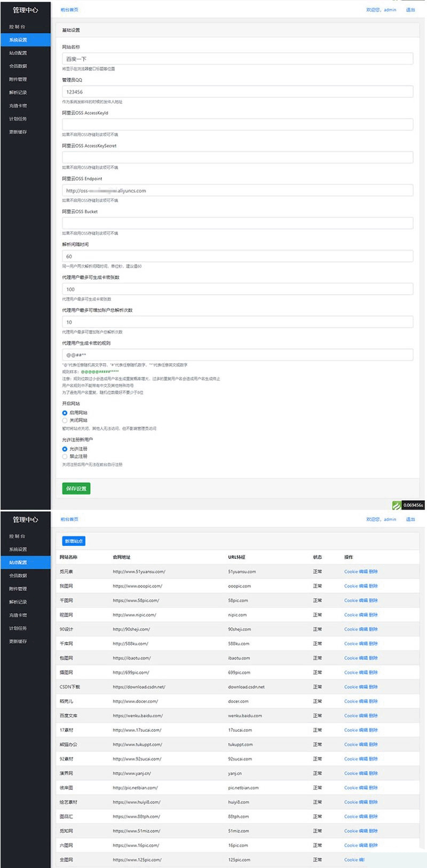This screenshot has height=868, width=427.
Task: Click Cookie link for 昵图网 row
Action: coord(351,615)
